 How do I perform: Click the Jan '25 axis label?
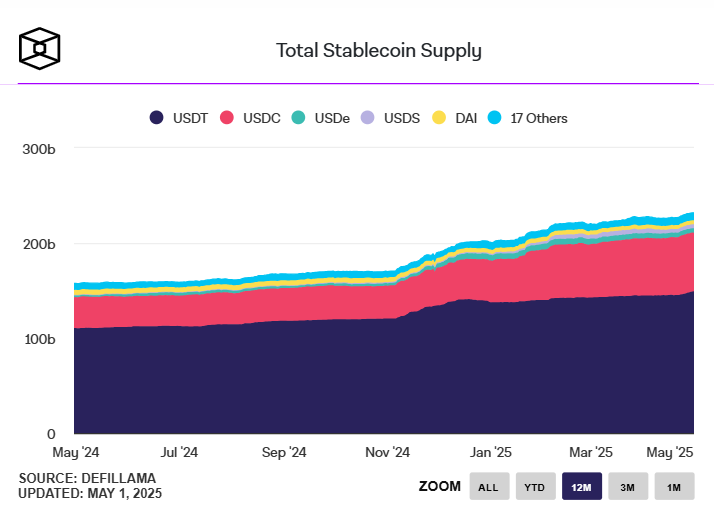click(491, 452)
